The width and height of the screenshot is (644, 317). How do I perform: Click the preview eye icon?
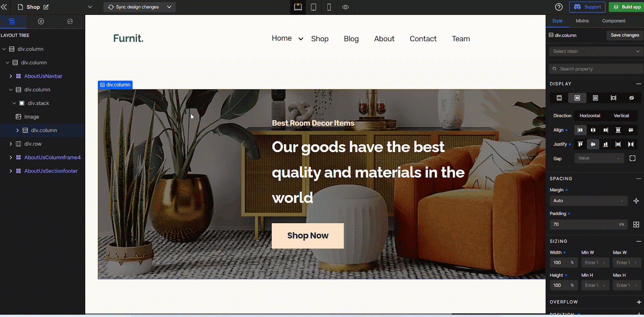(345, 7)
